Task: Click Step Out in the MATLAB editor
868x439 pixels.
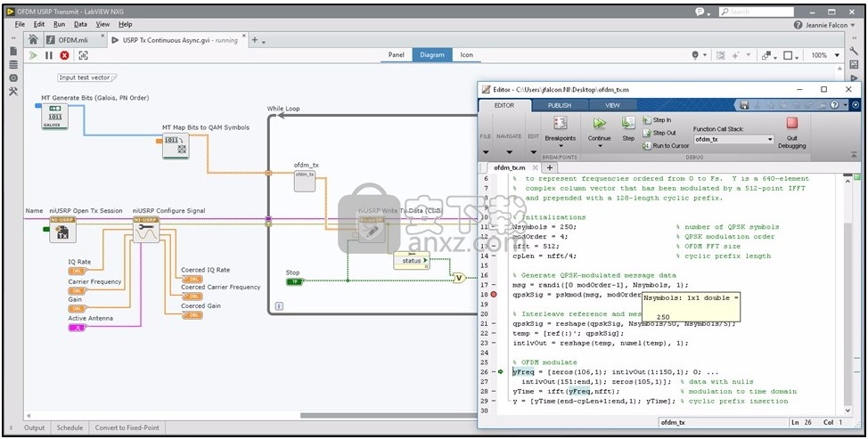Action: pos(659,133)
